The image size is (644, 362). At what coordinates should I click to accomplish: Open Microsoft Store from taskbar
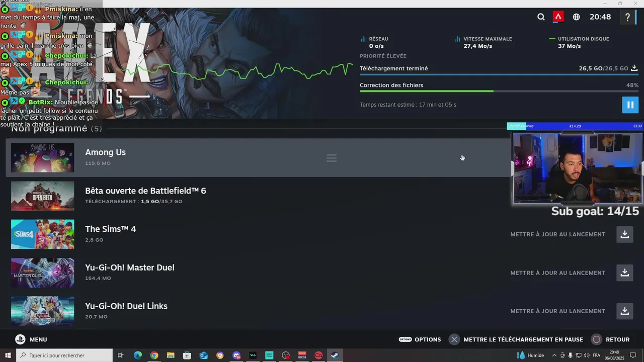187,355
